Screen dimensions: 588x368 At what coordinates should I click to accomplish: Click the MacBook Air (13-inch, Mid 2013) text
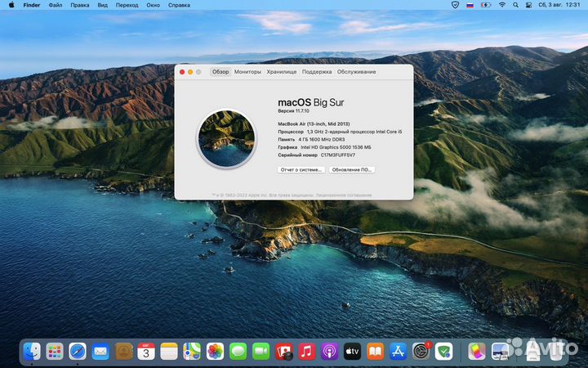pyautogui.click(x=314, y=124)
